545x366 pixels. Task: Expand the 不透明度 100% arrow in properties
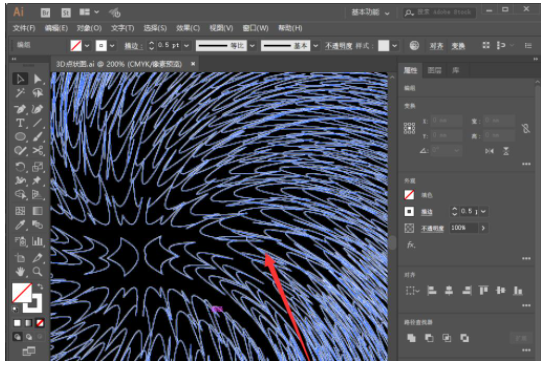tap(483, 228)
